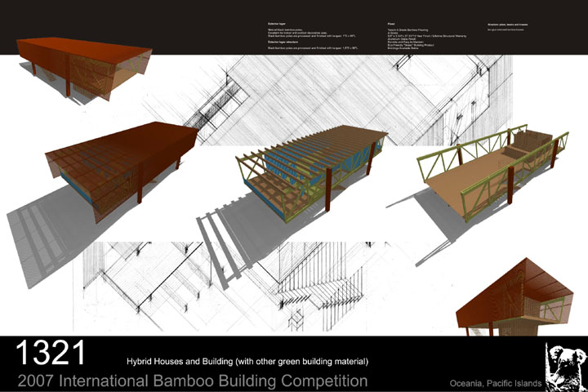Screen dimensions: 588x392
Task: Click the entry number 1321
Action: pyautogui.click(x=51, y=354)
